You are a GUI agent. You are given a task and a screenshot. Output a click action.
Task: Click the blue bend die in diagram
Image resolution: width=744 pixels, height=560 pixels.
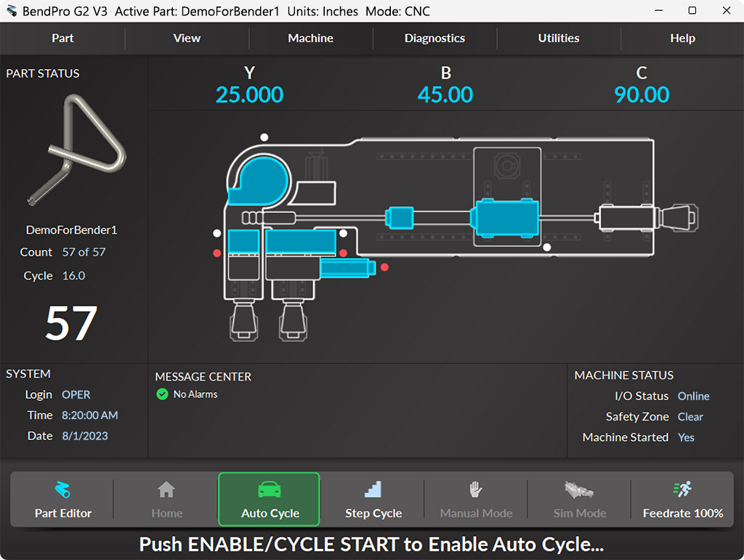(x=260, y=182)
